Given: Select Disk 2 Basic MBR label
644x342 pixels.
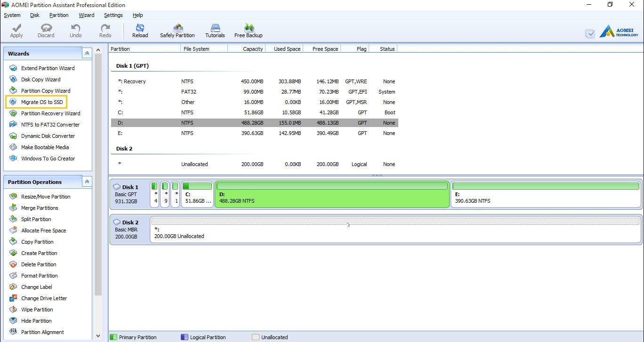Looking at the screenshot, I should [130, 229].
